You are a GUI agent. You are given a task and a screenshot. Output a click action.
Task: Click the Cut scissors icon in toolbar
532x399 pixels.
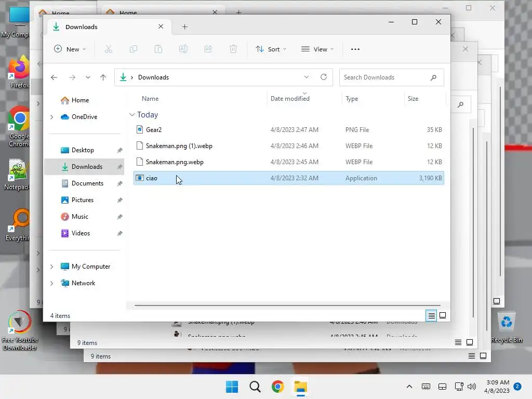click(x=108, y=49)
